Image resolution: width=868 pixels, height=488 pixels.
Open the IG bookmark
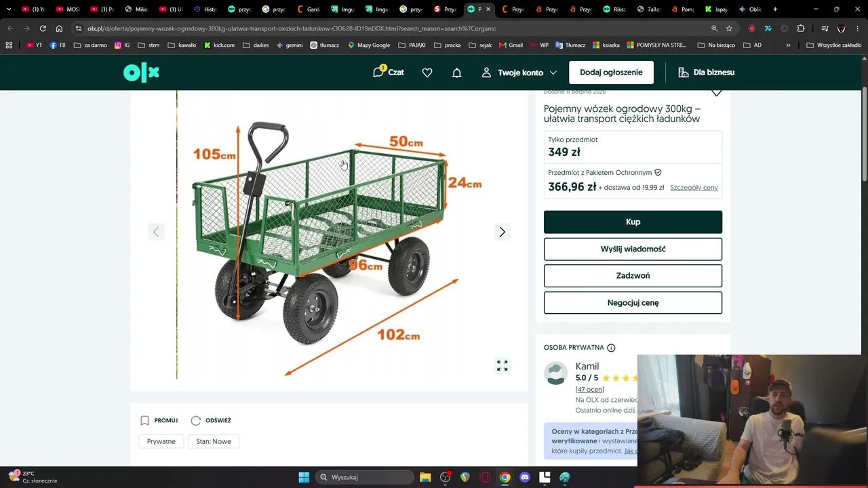[x=122, y=45]
